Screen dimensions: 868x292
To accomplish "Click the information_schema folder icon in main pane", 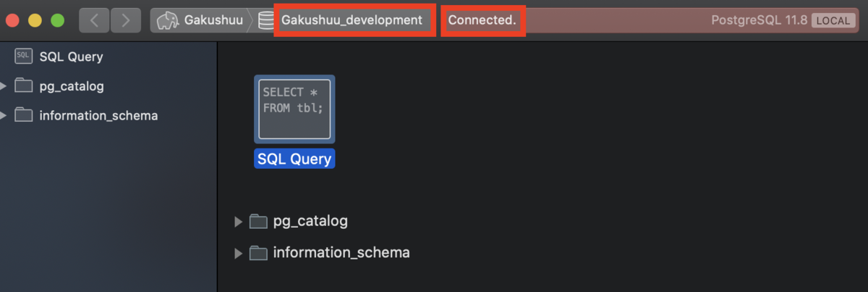I will [258, 253].
